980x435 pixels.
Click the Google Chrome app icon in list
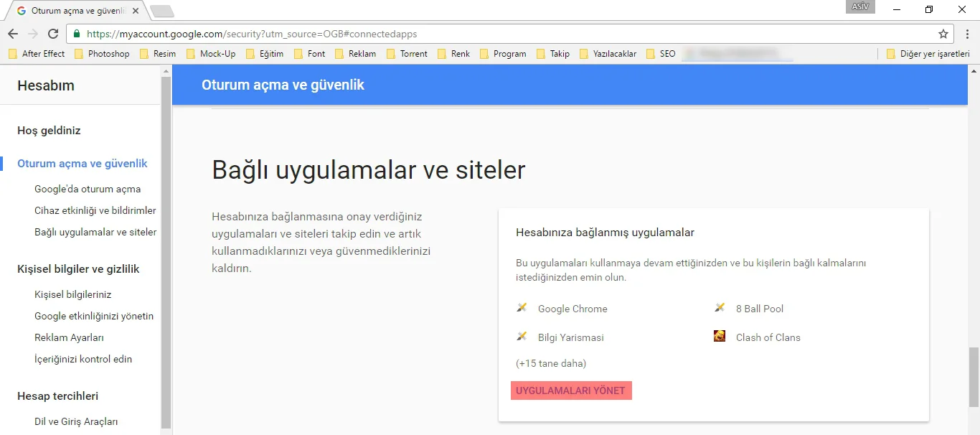click(x=522, y=308)
